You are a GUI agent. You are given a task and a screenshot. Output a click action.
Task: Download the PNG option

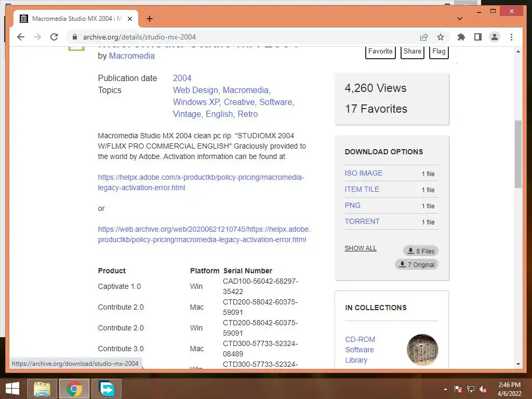(x=353, y=205)
